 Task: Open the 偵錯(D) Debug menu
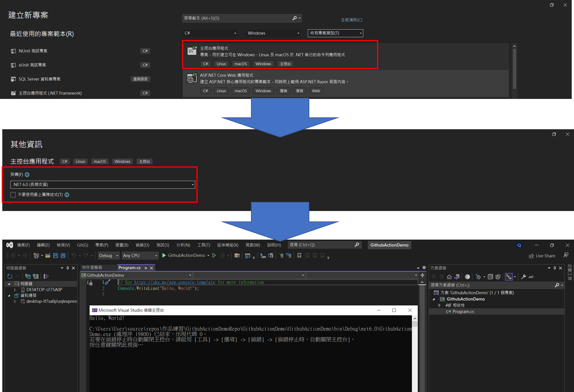coord(142,245)
